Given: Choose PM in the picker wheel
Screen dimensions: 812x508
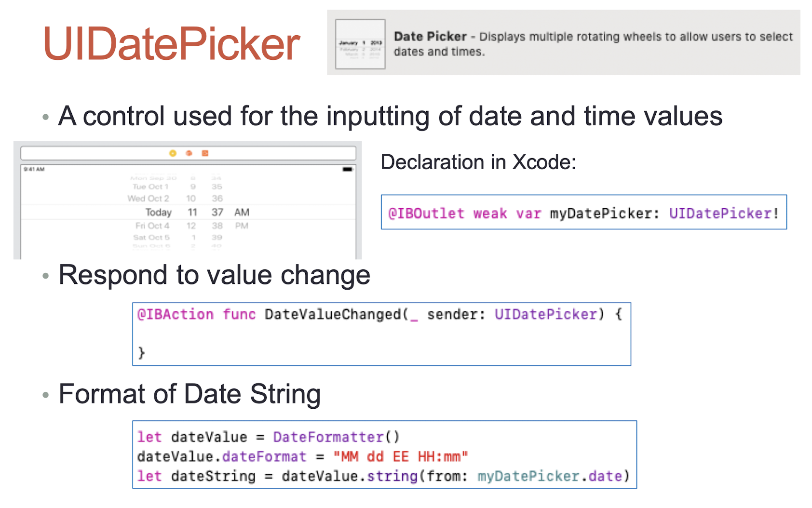Looking at the screenshot, I should click(242, 226).
